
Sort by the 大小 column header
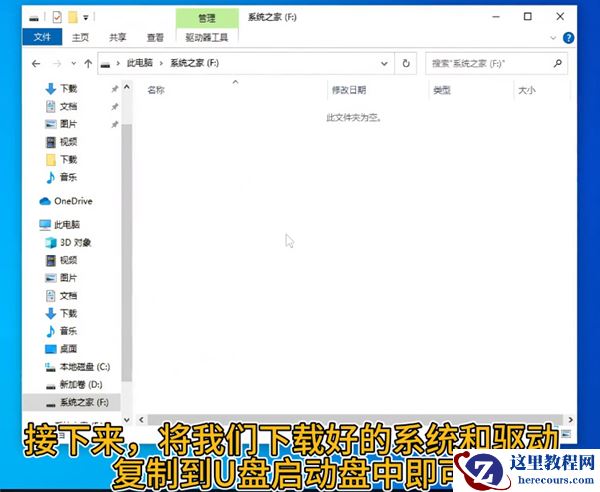pyautogui.click(x=527, y=90)
